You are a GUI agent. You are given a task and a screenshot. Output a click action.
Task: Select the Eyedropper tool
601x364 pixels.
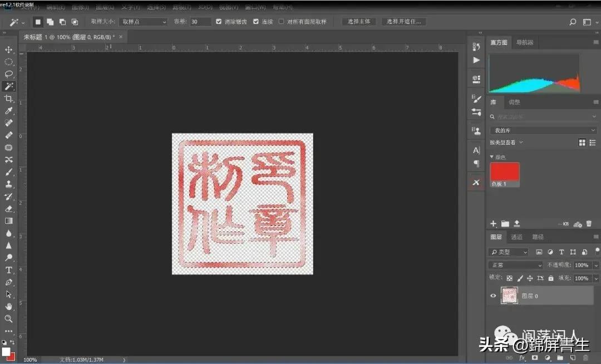(8, 111)
